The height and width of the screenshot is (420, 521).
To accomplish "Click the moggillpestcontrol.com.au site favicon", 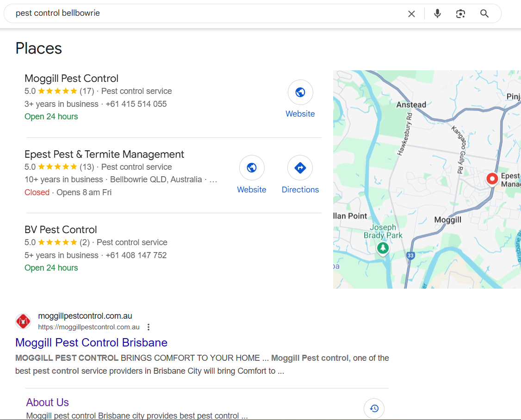I will coord(23,321).
